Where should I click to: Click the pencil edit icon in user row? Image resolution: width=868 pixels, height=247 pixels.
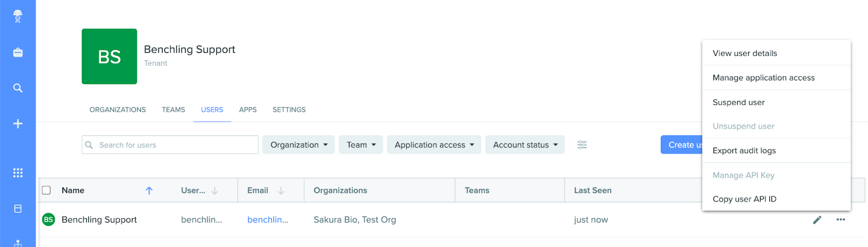(x=817, y=220)
